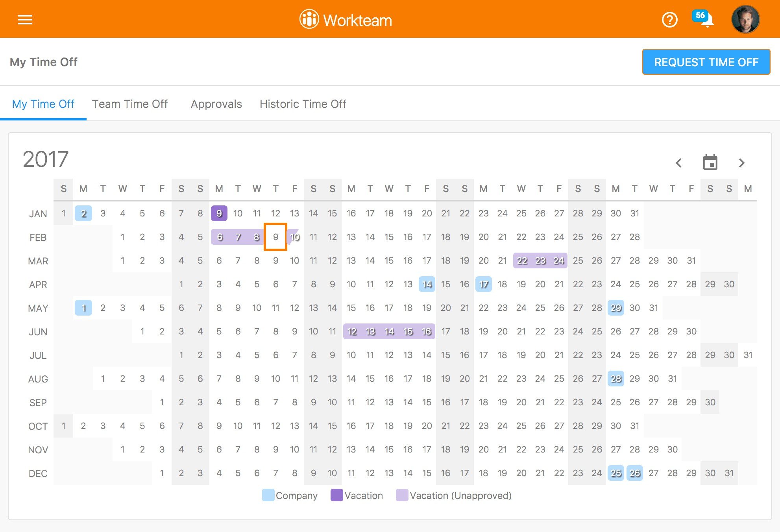Select December 31 date cell

(x=729, y=473)
